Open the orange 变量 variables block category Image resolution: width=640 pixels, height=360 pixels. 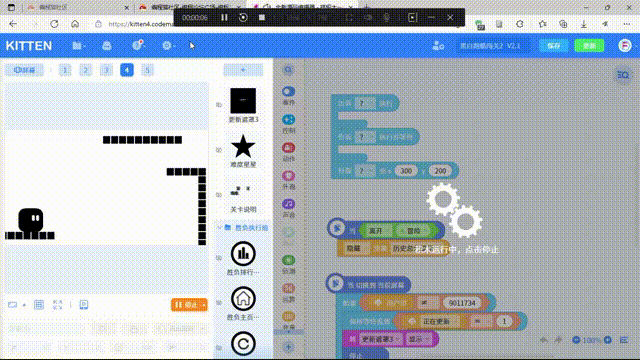pyautogui.click(x=289, y=320)
